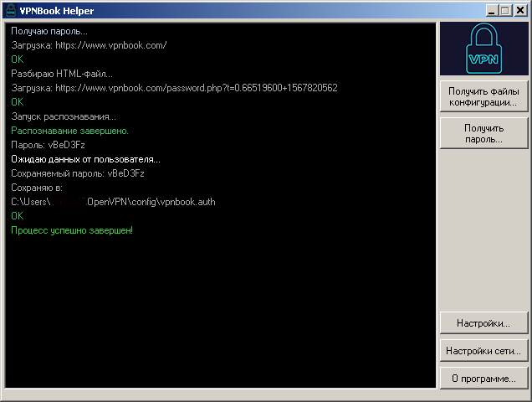Screen dimensions: 532x402
Task: Click log line "Получаю пароль..."
Action: (49, 31)
